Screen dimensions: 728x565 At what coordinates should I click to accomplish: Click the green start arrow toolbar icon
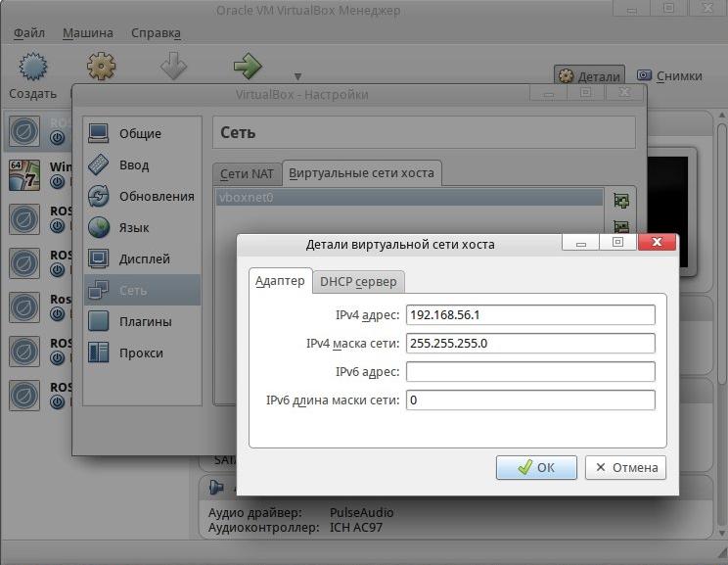click(248, 66)
